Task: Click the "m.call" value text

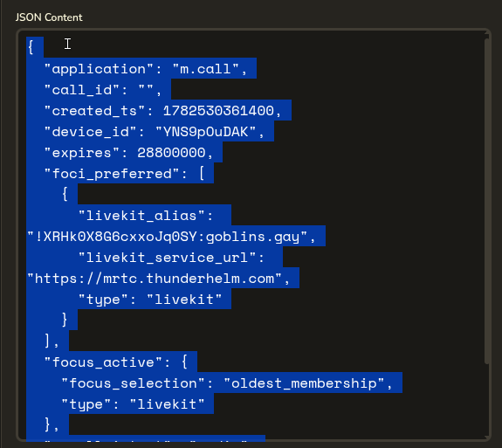Action: click(x=206, y=69)
